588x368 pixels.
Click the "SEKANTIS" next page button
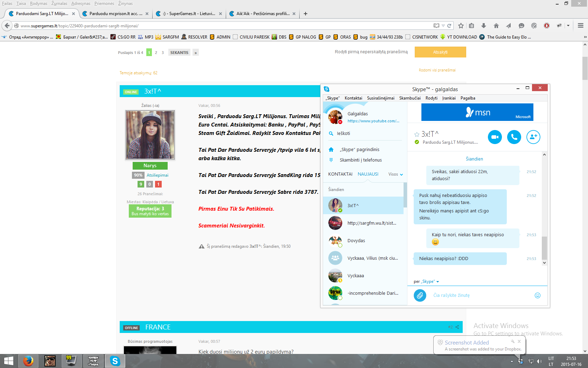pos(179,53)
